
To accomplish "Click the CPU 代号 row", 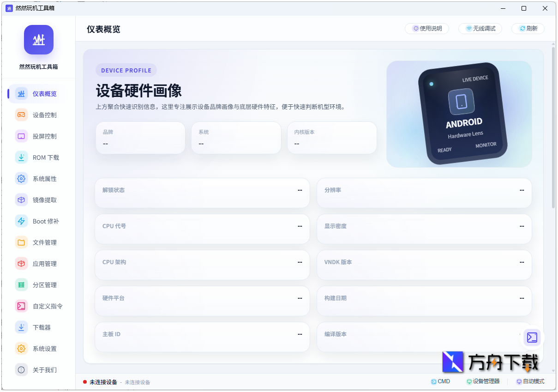I will tap(202, 229).
